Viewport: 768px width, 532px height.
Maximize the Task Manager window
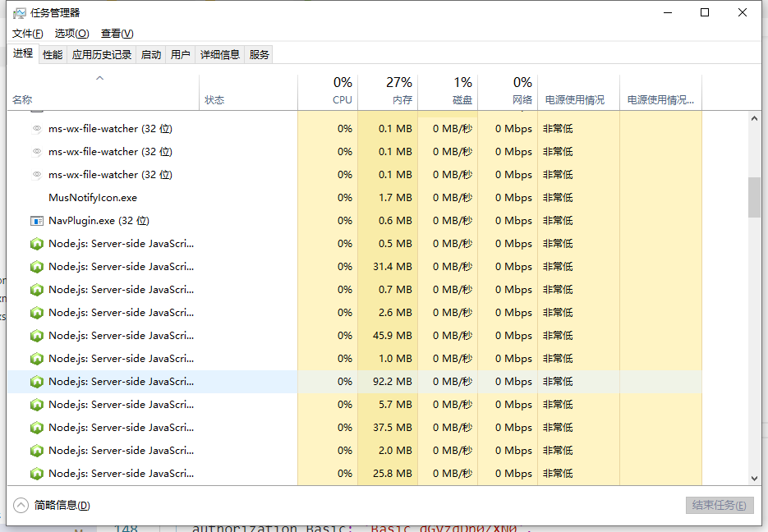[x=705, y=12]
